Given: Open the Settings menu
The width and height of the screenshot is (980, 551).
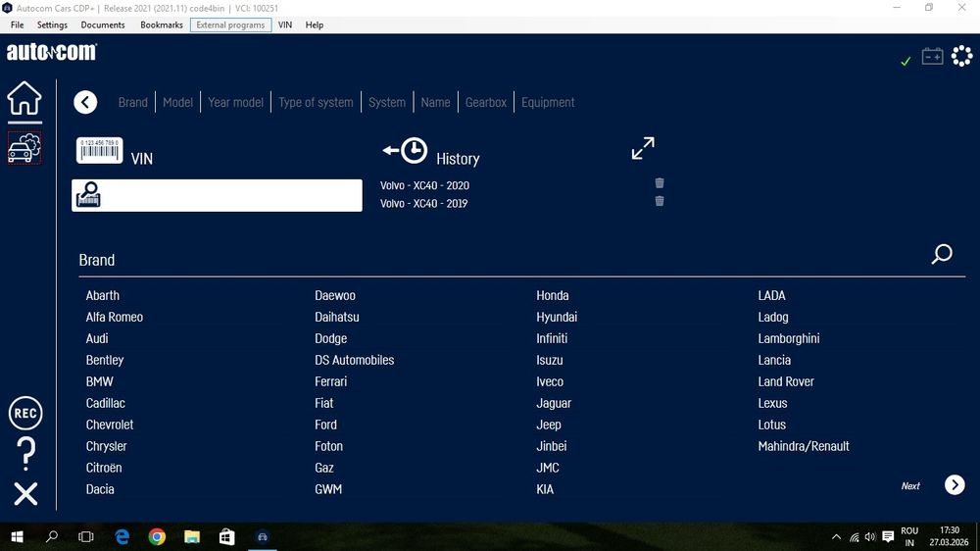Looking at the screenshot, I should [x=52, y=25].
